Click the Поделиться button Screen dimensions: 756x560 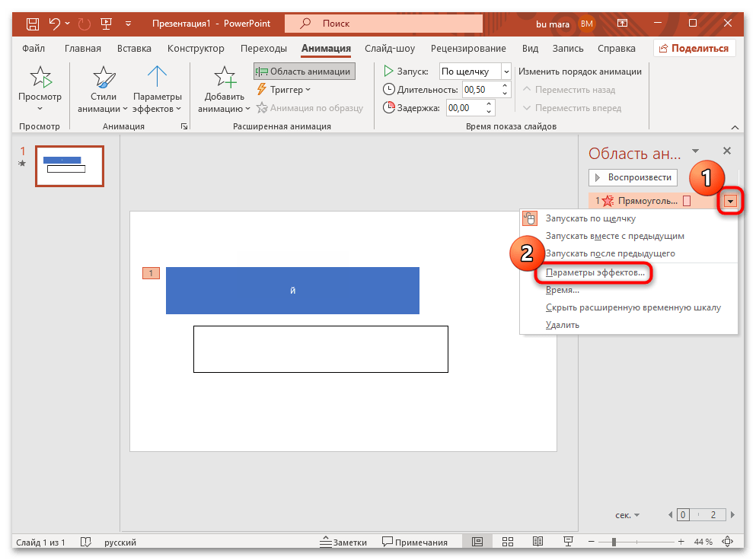tap(694, 47)
